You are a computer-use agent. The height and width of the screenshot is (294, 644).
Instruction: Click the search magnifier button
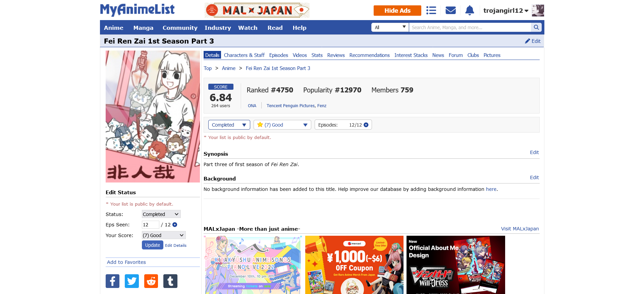point(536,27)
